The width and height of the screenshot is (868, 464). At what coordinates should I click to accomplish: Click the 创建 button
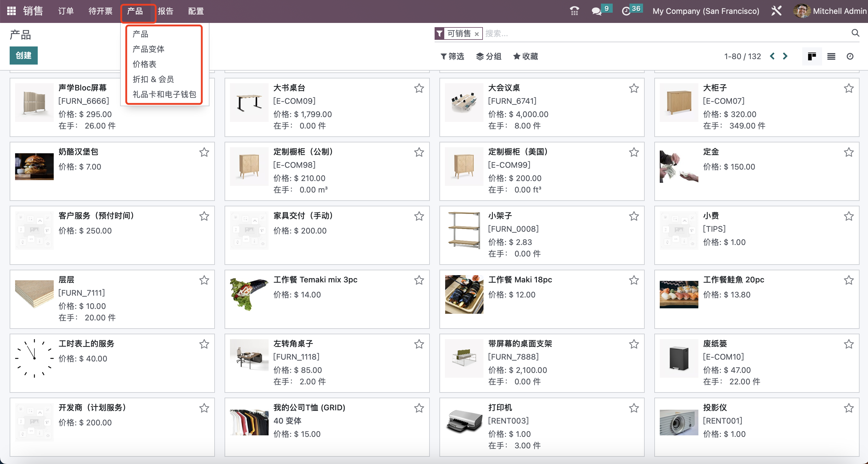coord(24,56)
